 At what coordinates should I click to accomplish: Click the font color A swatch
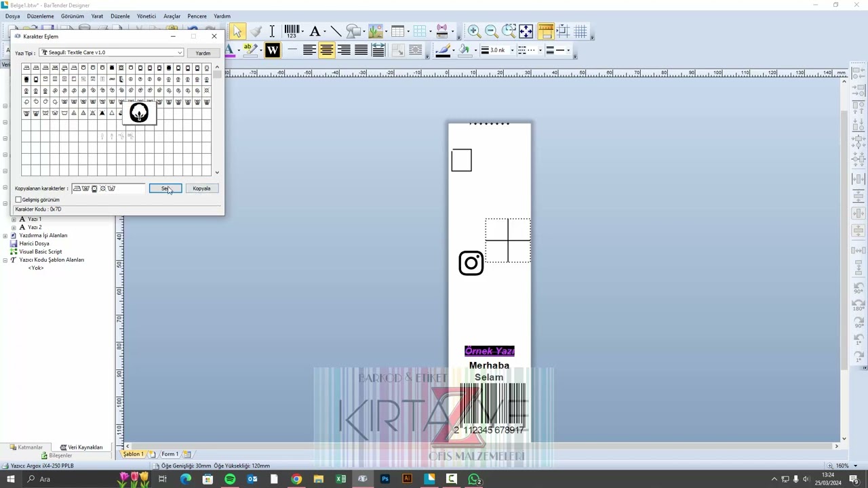[x=229, y=50]
